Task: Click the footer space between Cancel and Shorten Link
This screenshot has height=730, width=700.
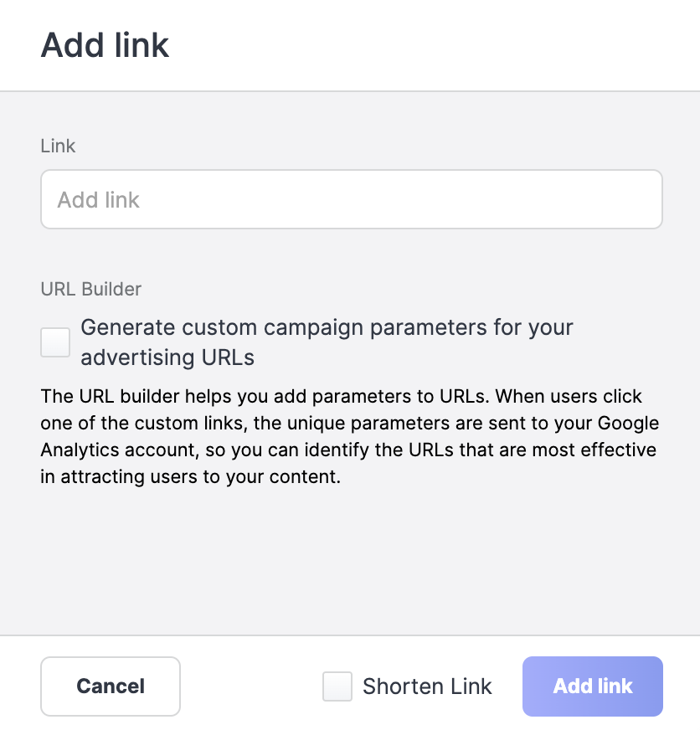Action: [x=251, y=686]
